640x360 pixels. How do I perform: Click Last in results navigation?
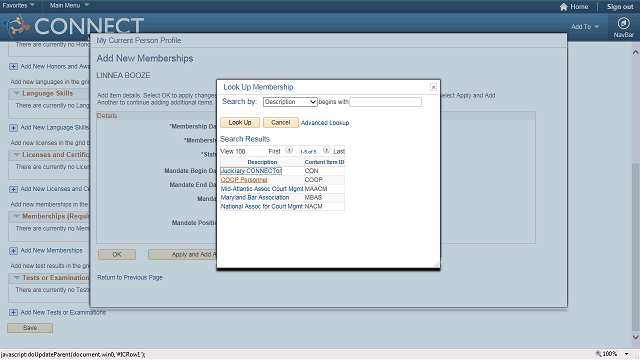pyautogui.click(x=339, y=151)
